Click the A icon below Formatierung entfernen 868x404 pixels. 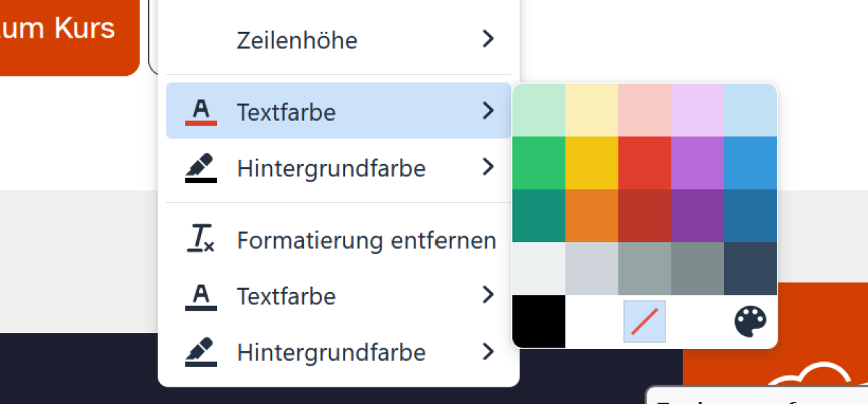click(201, 296)
